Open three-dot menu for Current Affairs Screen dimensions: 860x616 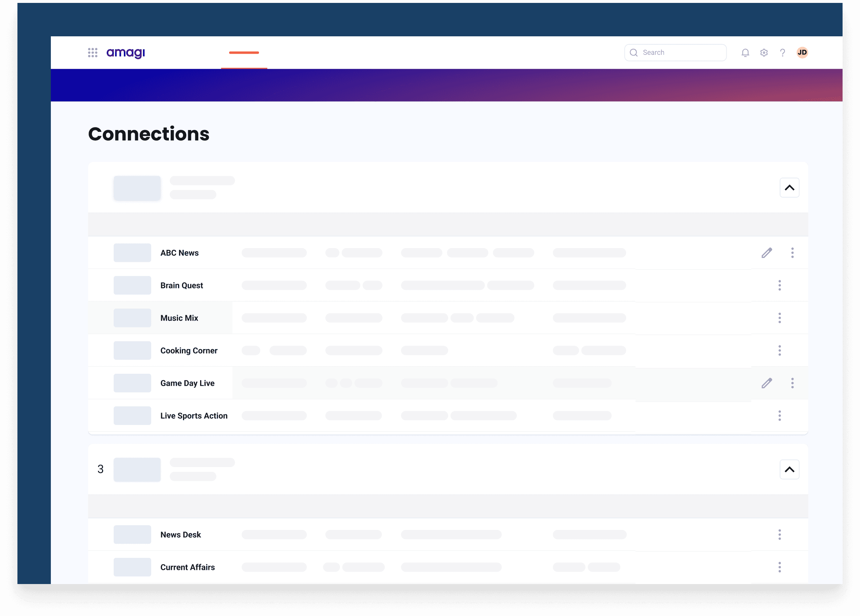(780, 567)
